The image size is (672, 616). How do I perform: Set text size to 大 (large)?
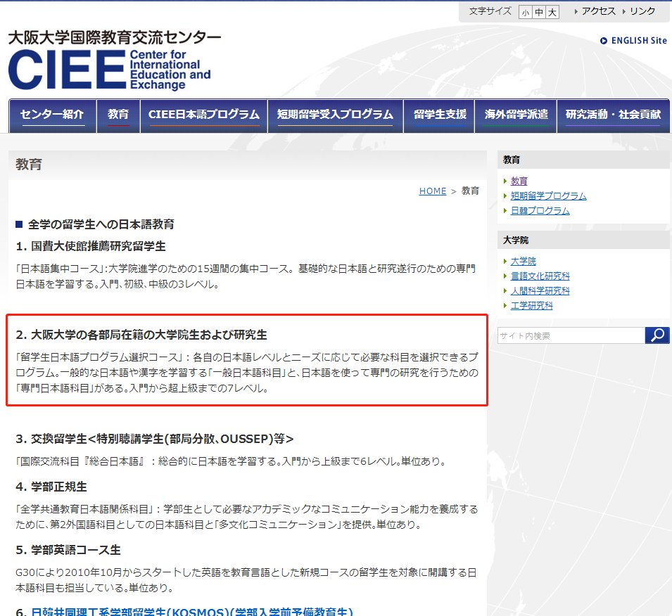click(x=552, y=12)
